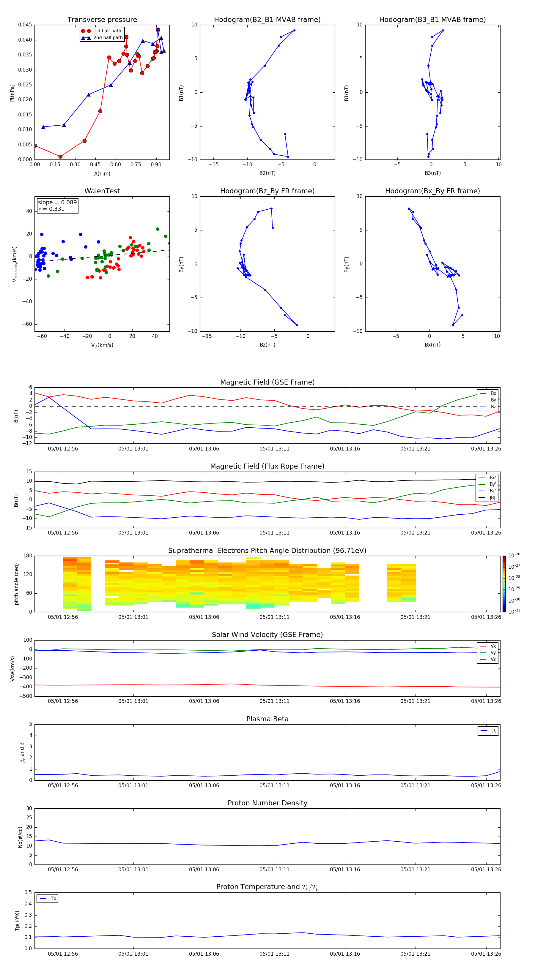
Task: Click the Bx' legend entry in Flux Rope panel
Action: pyautogui.click(x=487, y=478)
